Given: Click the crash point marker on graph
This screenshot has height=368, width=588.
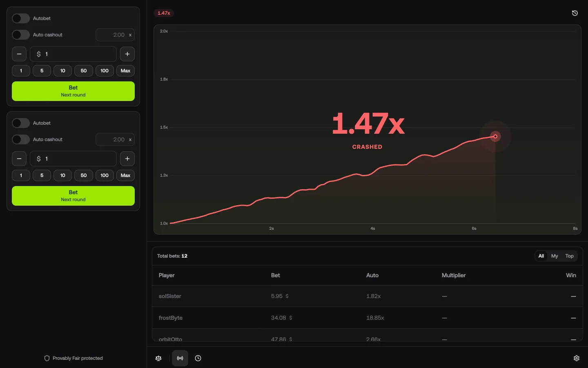Looking at the screenshot, I should click(495, 137).
